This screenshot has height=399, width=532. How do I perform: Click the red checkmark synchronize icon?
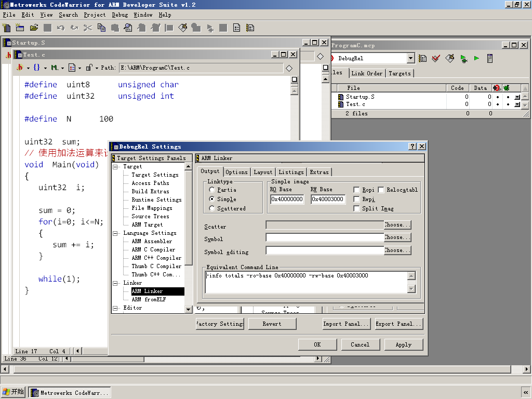436,58
